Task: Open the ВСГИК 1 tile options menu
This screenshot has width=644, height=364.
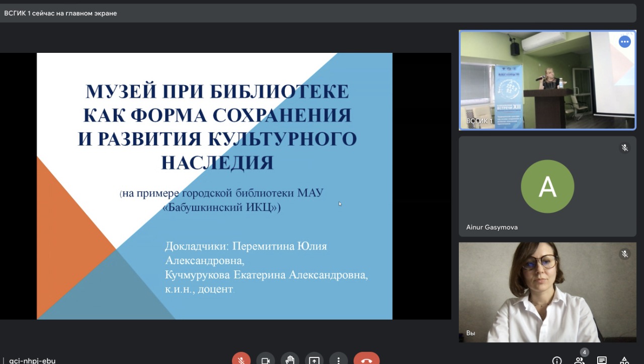Action: pos(624,42)
